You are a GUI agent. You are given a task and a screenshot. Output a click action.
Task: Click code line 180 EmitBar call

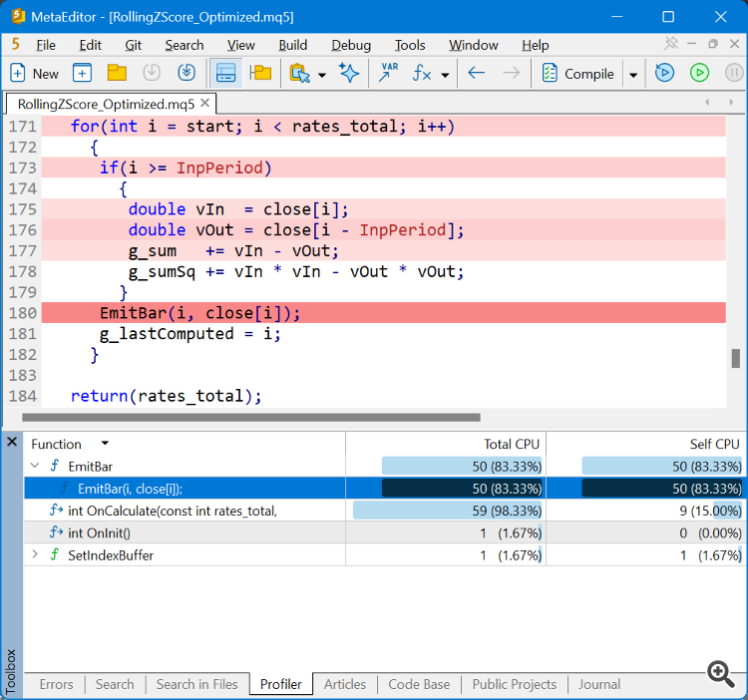pos(384,313)
